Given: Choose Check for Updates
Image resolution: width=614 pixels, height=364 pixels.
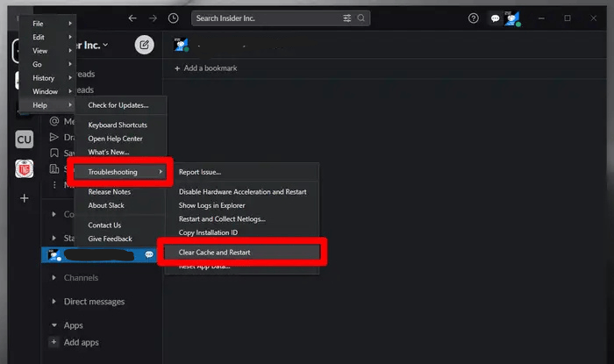Looking at the screenshot, I should tap(118, 105).
